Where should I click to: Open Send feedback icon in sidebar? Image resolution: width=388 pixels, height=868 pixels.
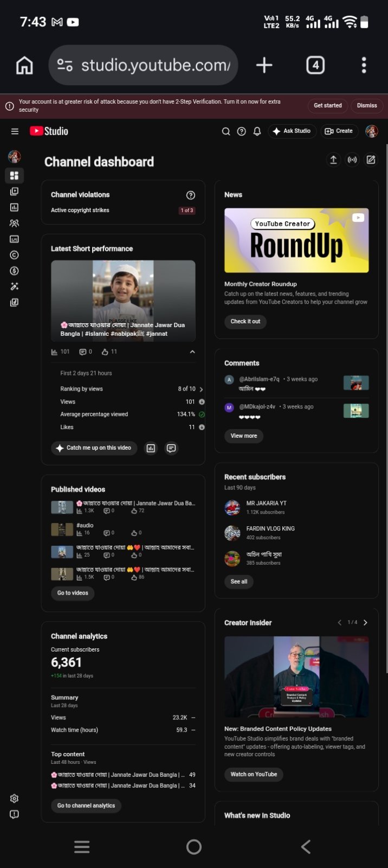tap(15, 814)
